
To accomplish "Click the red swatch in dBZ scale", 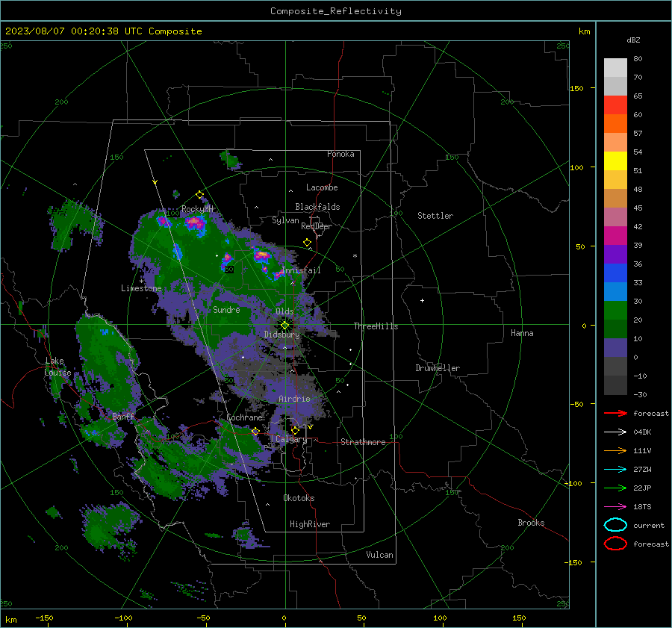I will tap(615, 105).
